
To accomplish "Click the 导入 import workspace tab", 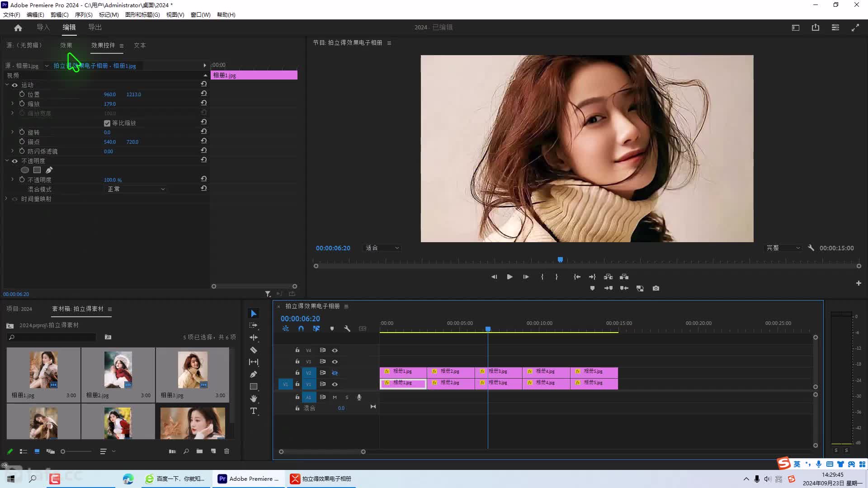I will pos(43,28).
